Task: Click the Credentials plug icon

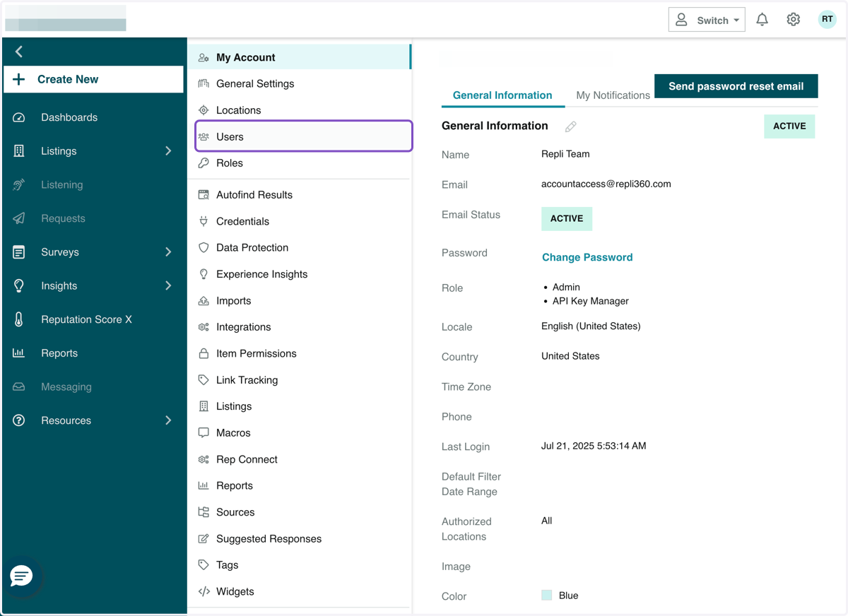Action: (x=204, y=221)
